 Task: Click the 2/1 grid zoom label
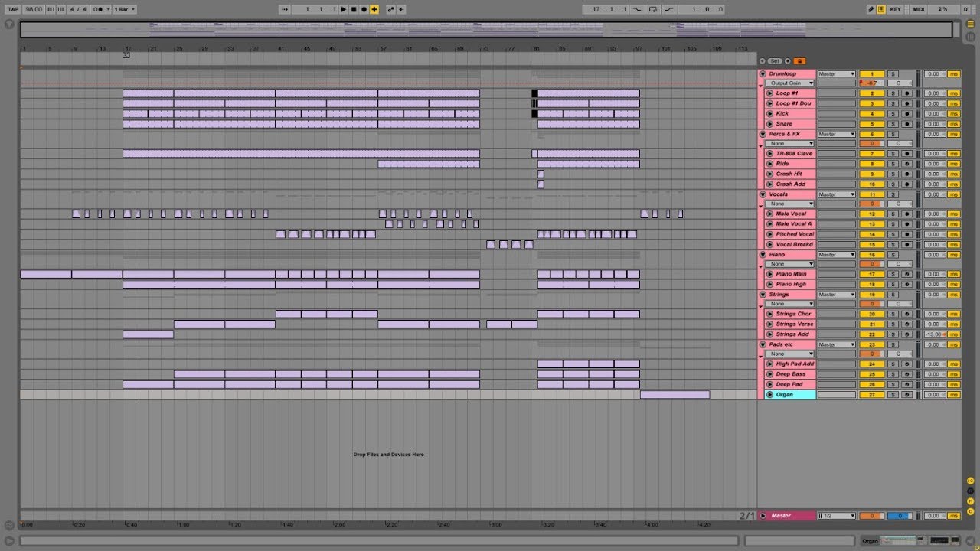(x=746, y=516)
